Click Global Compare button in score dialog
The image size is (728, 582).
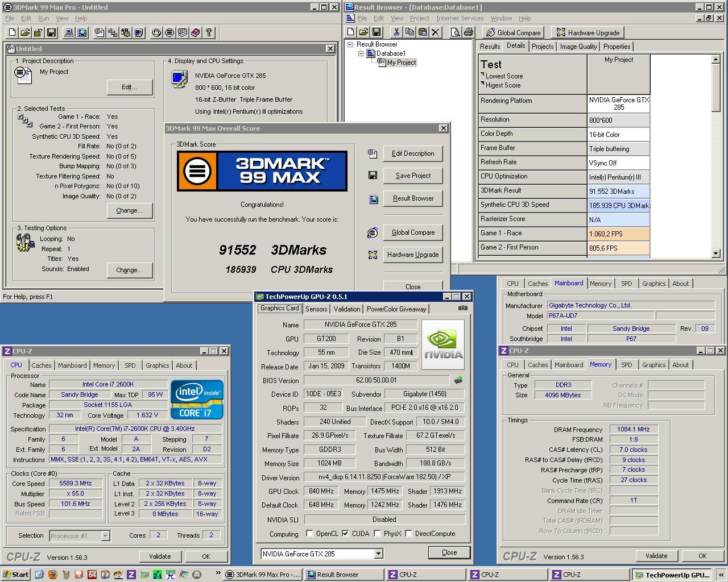pyautogui.click(x=413, y=232)
